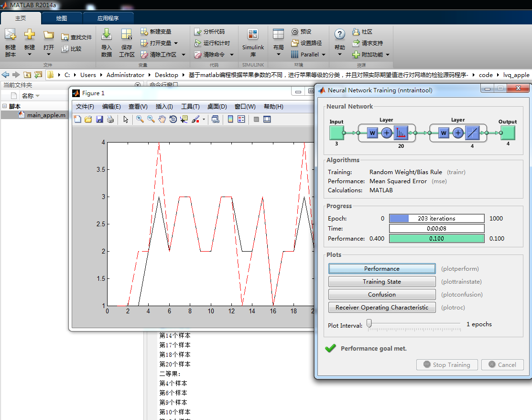Screen dimensions: 532x420
Task: Switch to the 绘图 tab
Action: 61,18
